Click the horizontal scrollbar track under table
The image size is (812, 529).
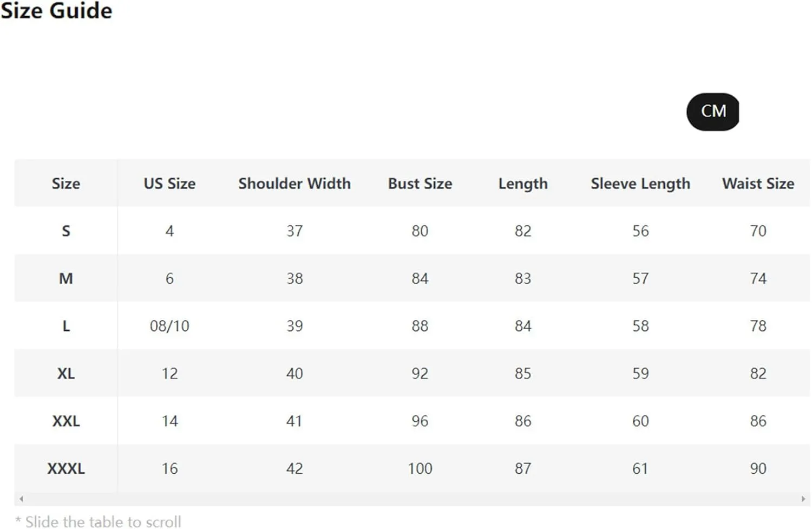coord(412,499)
